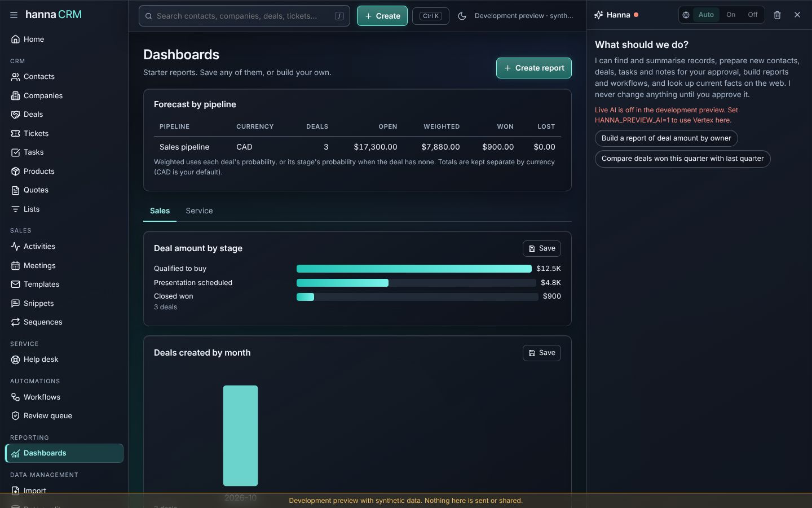
Task: Go to Companies page
Action: point(64,96)
